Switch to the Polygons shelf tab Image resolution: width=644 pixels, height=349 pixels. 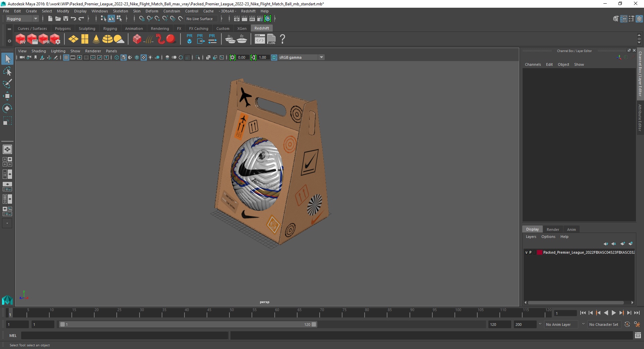(63, 29)
